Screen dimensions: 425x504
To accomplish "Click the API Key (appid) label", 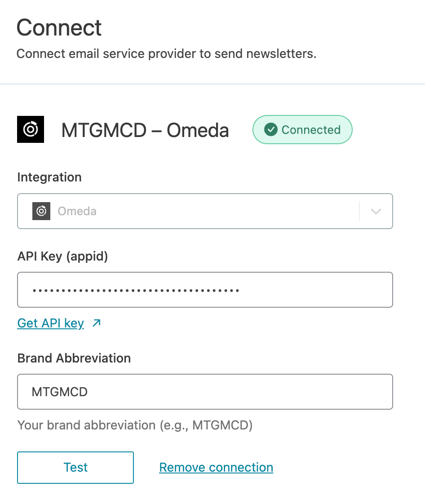I will pyautogui.click(x=62, y=256).
